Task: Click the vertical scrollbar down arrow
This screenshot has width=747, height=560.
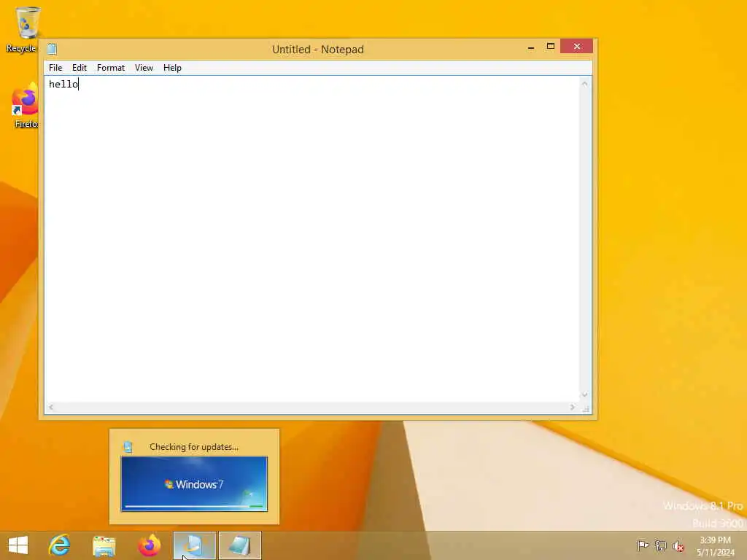Action: pos(584,394)
